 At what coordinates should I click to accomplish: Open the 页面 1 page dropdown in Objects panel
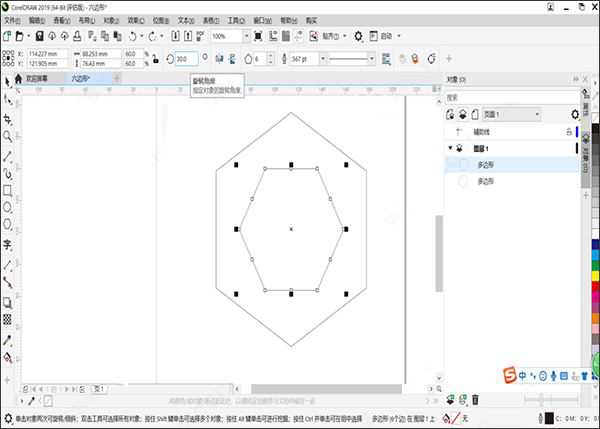511,114
